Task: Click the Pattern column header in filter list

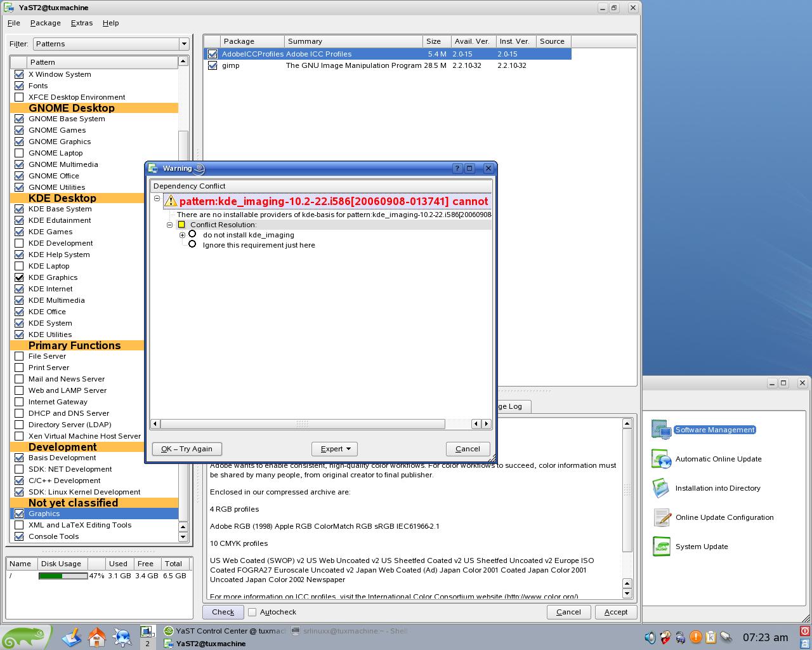Action: [x=102, y=62]
